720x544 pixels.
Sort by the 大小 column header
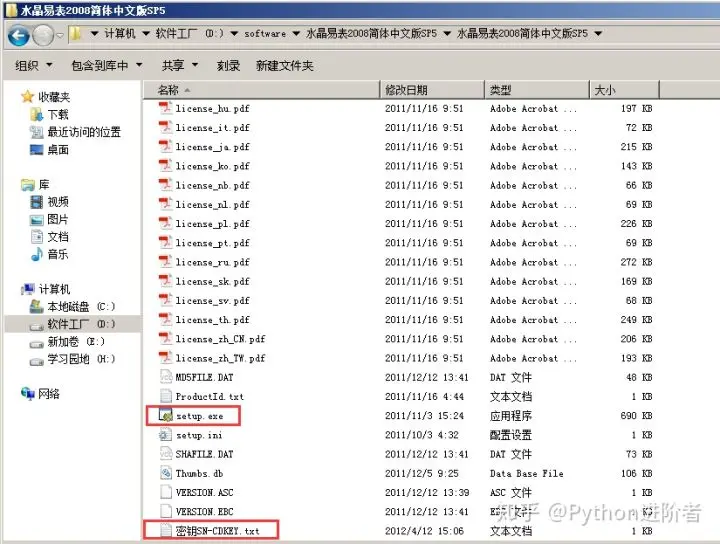pyautogui.click(x=624, y=90)
